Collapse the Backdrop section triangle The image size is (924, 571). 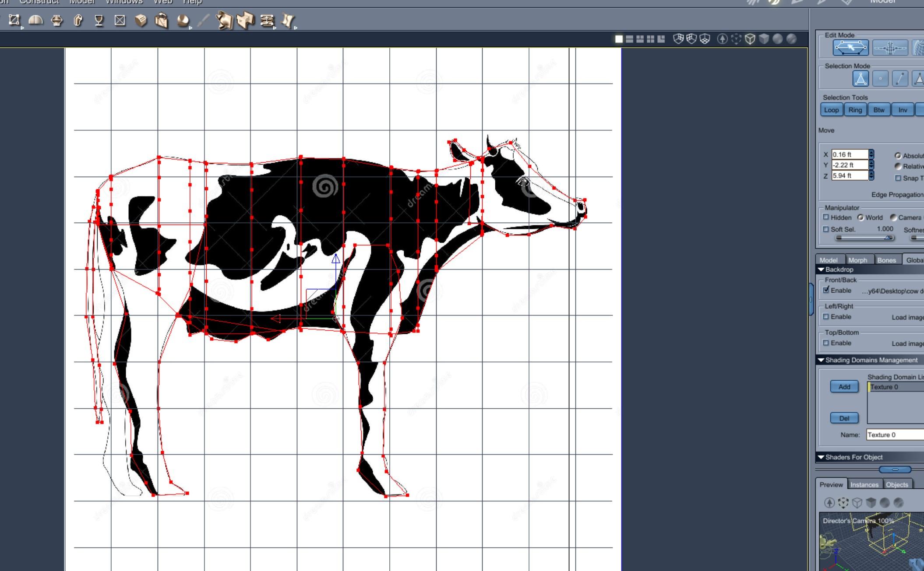pyautogui.click(x=821, y=270)
